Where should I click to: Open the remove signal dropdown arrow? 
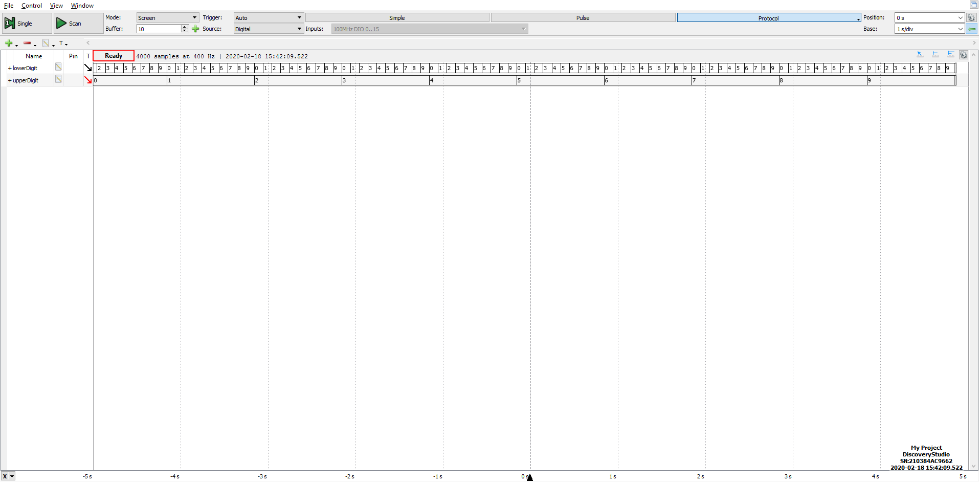coord(35,45)
